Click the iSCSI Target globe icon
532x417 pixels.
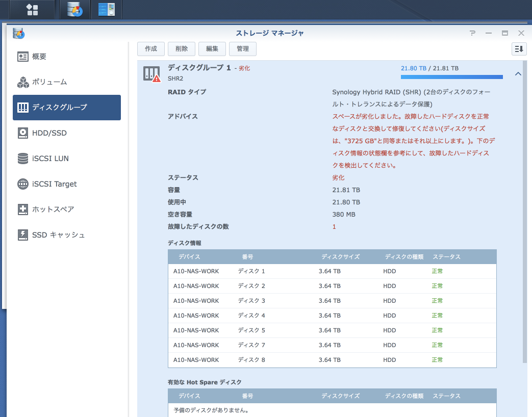(x=23, y=184)
